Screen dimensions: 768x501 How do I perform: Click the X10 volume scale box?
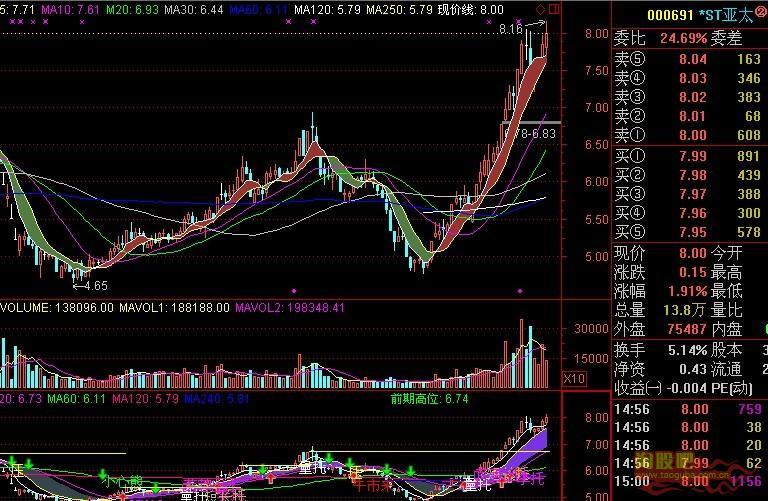(x=574, y=379)
